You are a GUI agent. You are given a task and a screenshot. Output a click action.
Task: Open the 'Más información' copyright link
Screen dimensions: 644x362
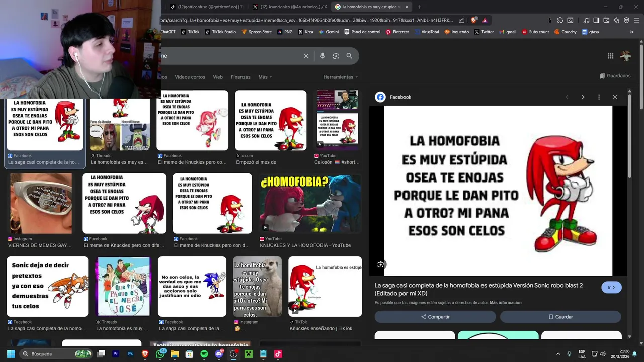click(505, 303)
